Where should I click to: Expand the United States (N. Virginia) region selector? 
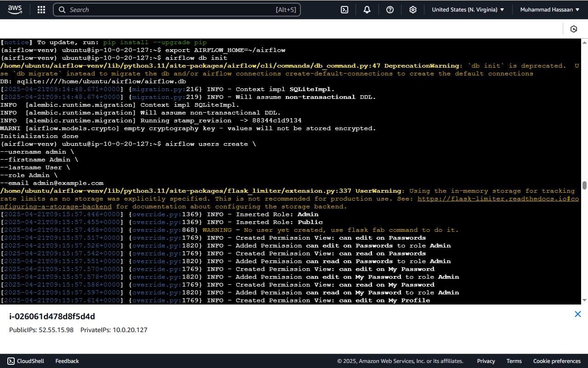pos(468,10)
